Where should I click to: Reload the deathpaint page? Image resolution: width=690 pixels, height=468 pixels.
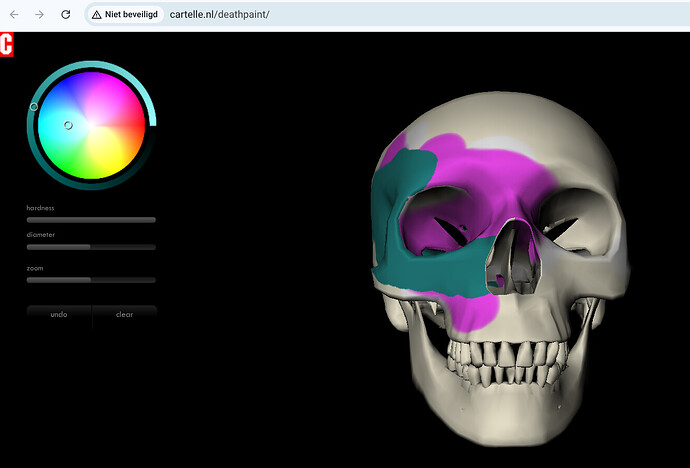pyautogui.click(x=66, y=15)
